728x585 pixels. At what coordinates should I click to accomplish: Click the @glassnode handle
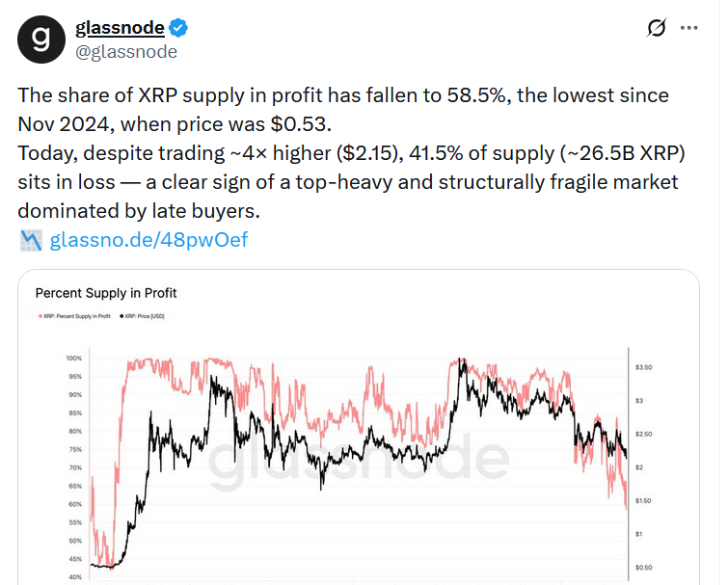(x=125, y=51)
